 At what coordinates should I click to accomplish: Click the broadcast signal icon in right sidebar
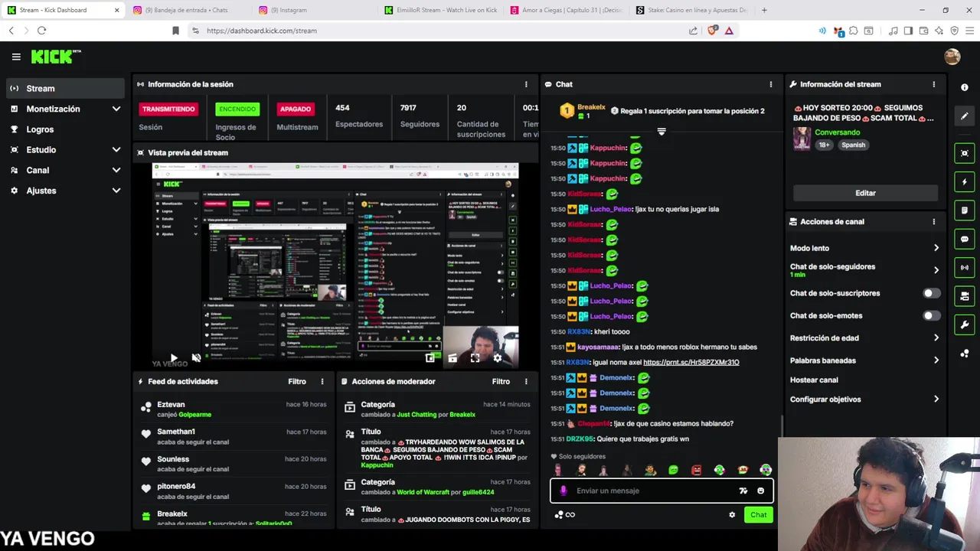[965, 268]
